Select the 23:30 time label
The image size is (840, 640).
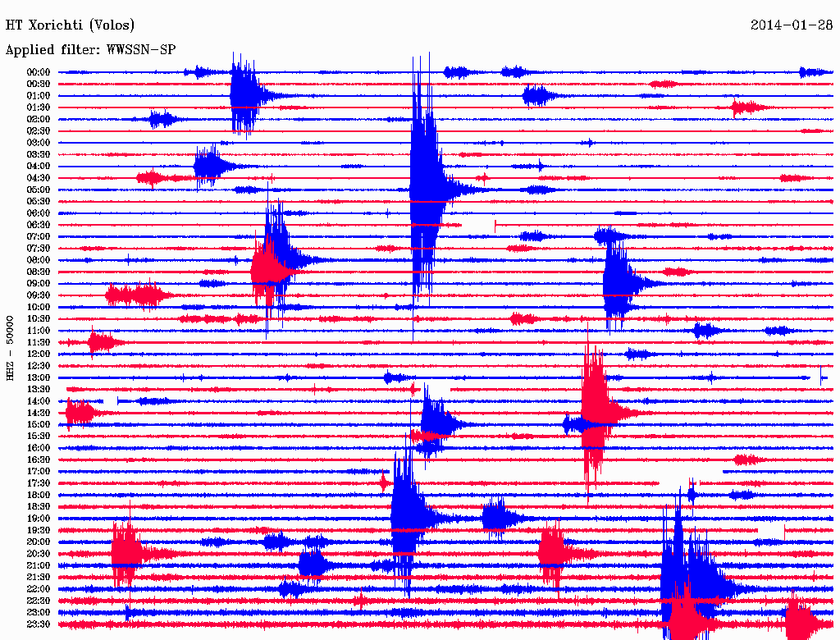[39, 624]
